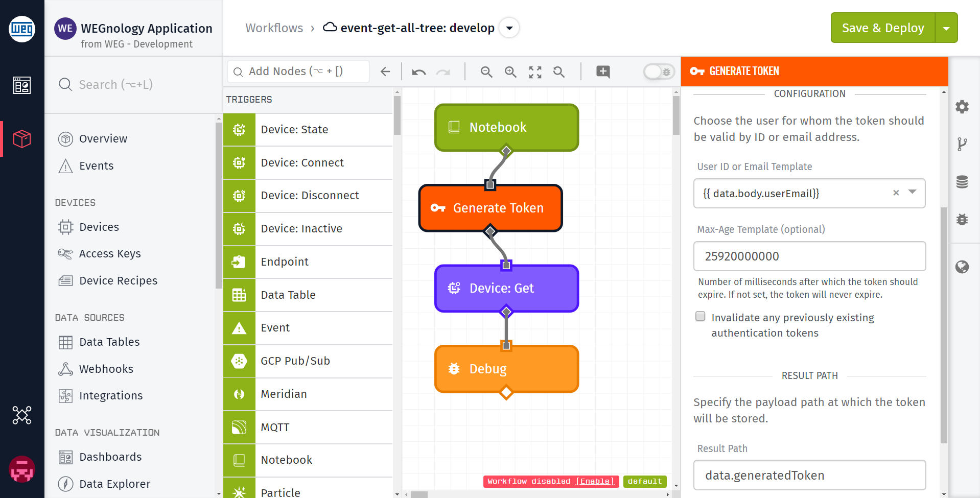Click the Save & Deploy button
This screenshot has width=980, height=498.
point(883,28)
